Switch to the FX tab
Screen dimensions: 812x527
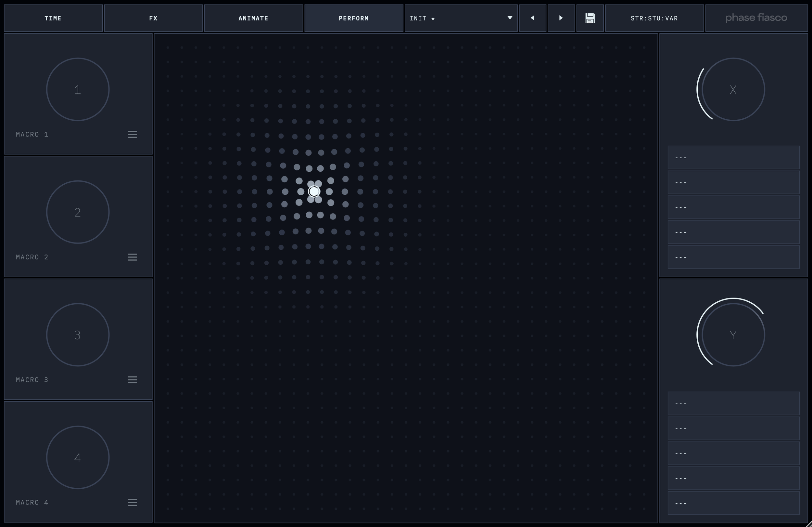[154, 18]
